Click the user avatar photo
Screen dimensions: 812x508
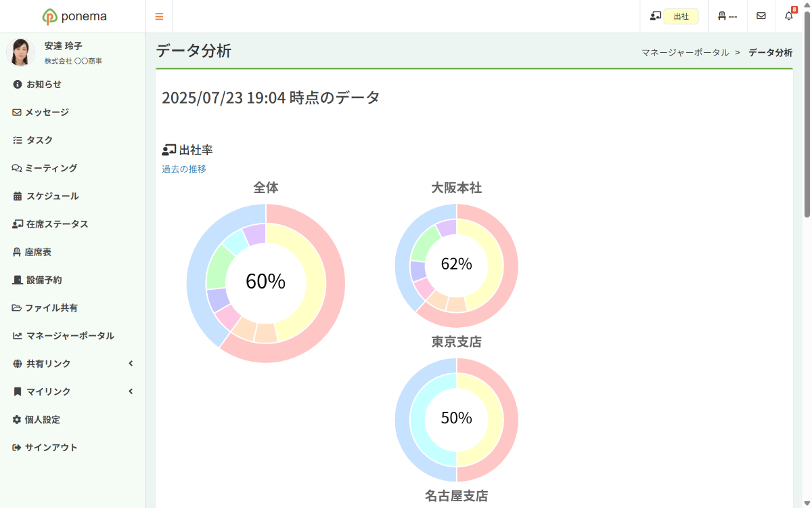[21, 52]
